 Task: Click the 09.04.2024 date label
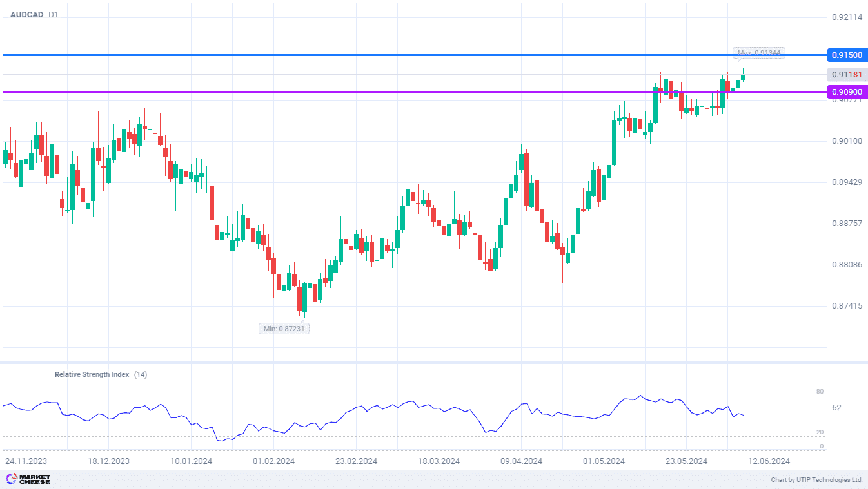tap(521, 461)
